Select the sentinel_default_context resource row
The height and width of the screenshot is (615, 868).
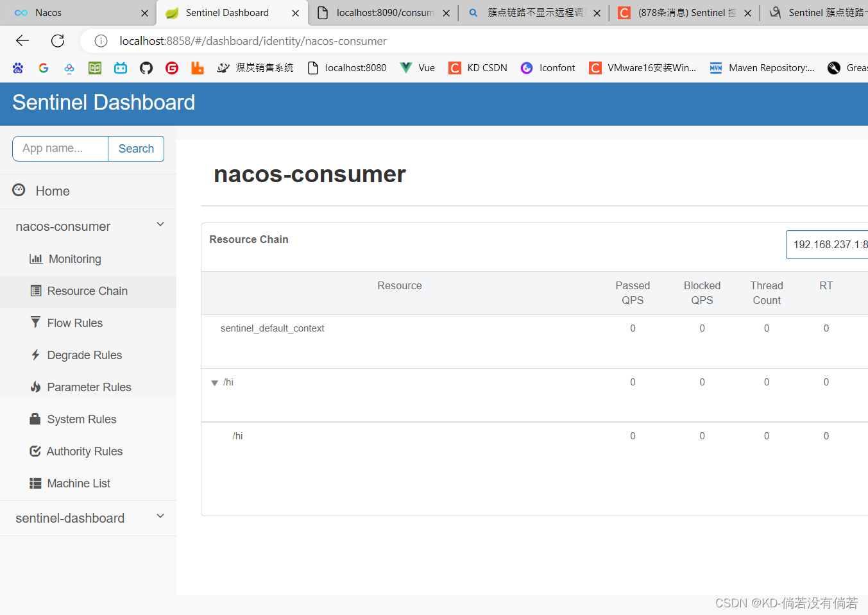[534, 341]
